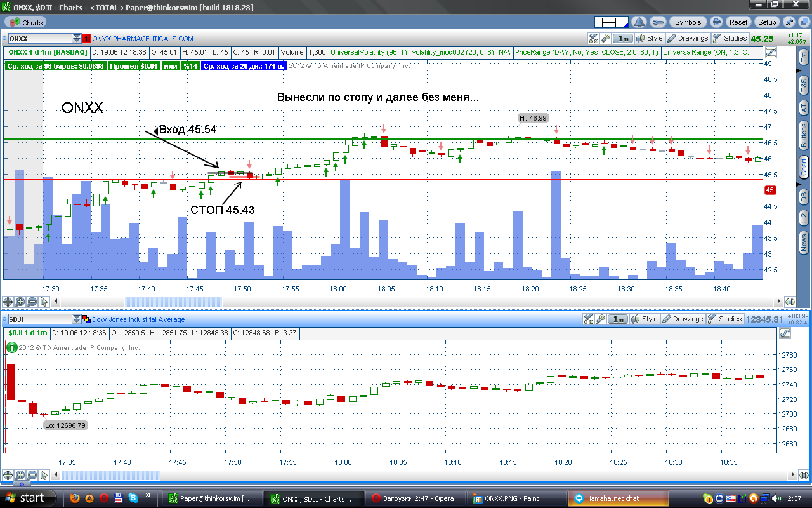Open the Charts tab
This screenshot has height=508, width=812.
click(26, 22)
